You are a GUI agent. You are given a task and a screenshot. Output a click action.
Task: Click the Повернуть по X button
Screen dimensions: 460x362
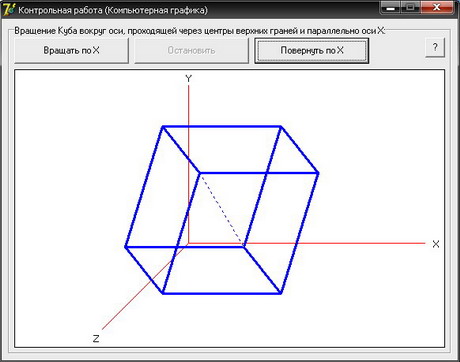(312, 50)
